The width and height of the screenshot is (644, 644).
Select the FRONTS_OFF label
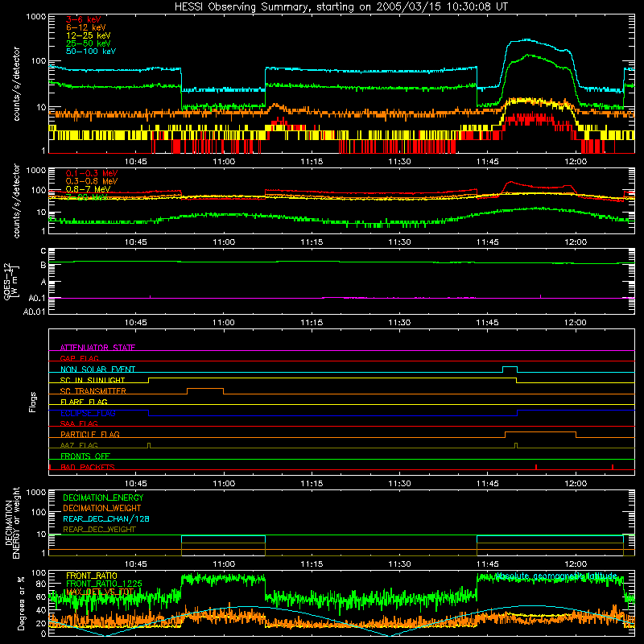click(x=85, y=456)
